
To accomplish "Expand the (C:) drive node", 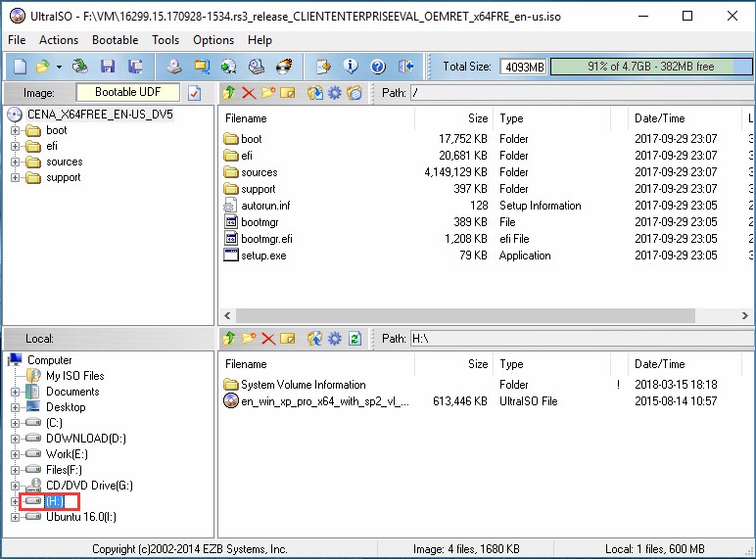I will tap(15, 423).
